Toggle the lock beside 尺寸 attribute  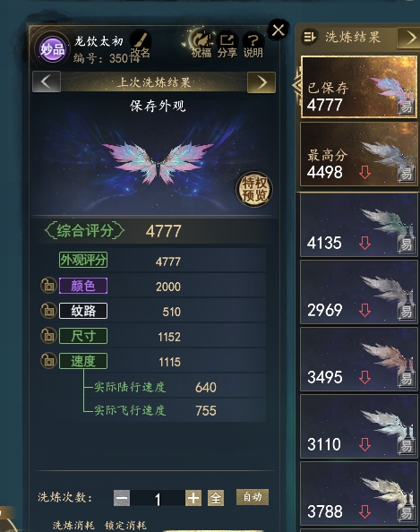click(x=48, y=336)
